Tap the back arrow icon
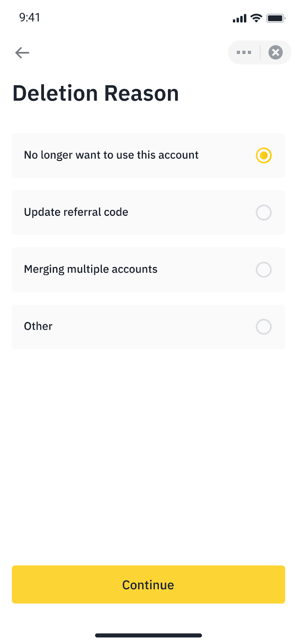297x644 pixels. pos(22,53)
